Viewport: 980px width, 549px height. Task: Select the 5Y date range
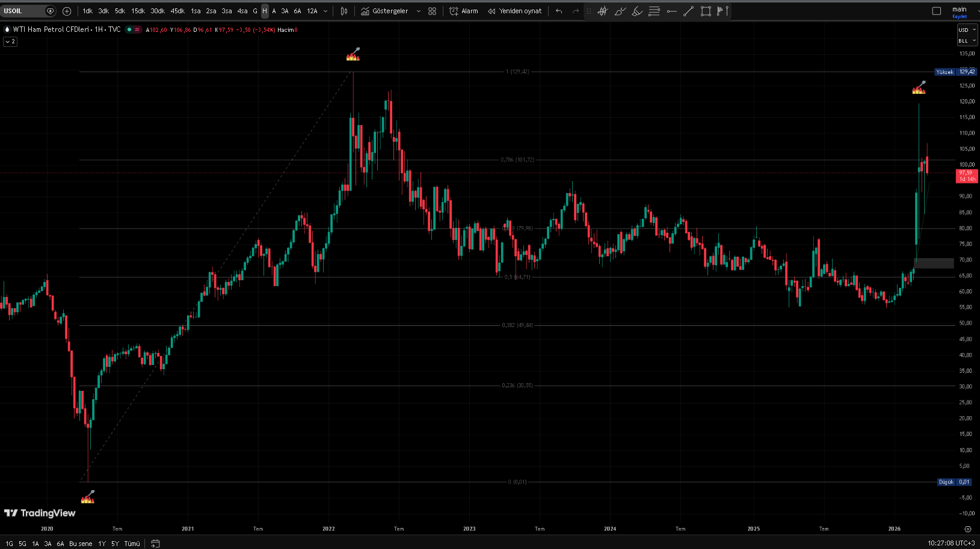pyautogui.click(x=115, y=544)
